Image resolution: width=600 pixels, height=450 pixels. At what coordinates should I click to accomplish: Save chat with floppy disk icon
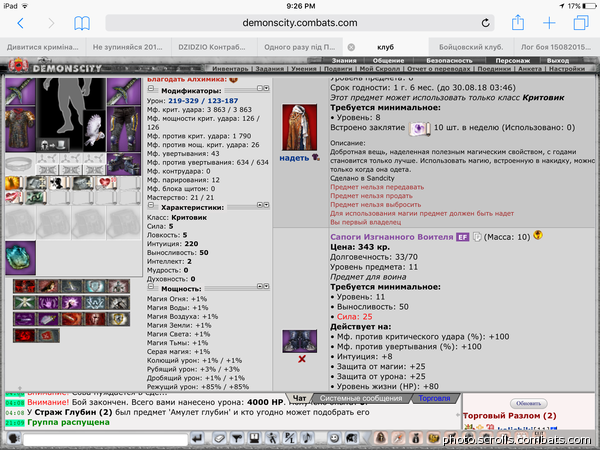click(254, 439)
